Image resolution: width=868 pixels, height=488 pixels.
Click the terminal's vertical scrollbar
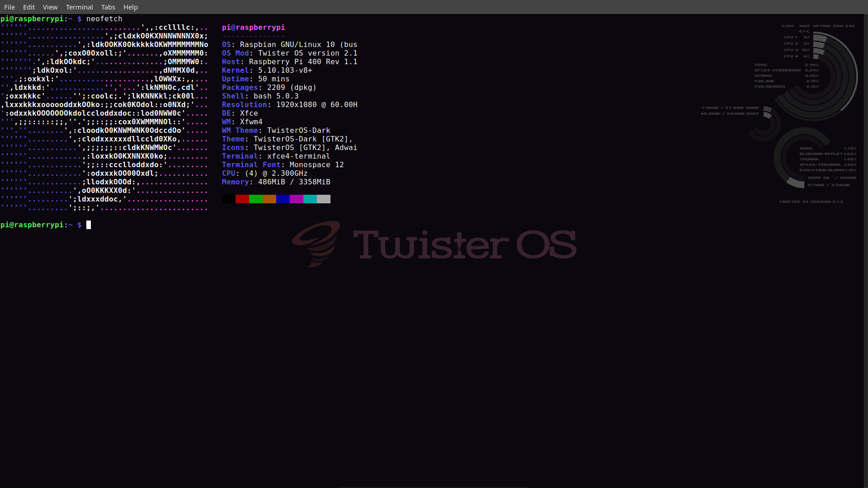[x=866, y=251]
